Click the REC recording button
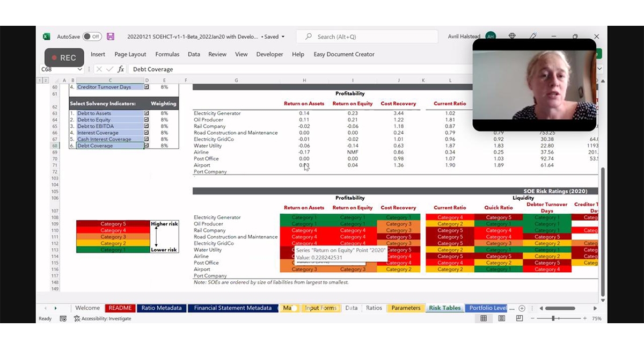This screenshot has width=644, height=349. 64,57
